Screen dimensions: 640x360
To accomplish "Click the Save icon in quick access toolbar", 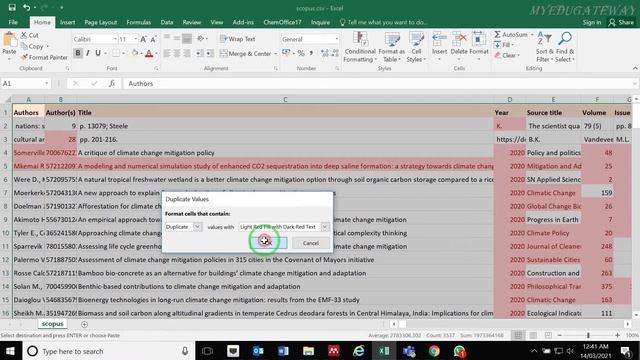I will tap(12, 7).
